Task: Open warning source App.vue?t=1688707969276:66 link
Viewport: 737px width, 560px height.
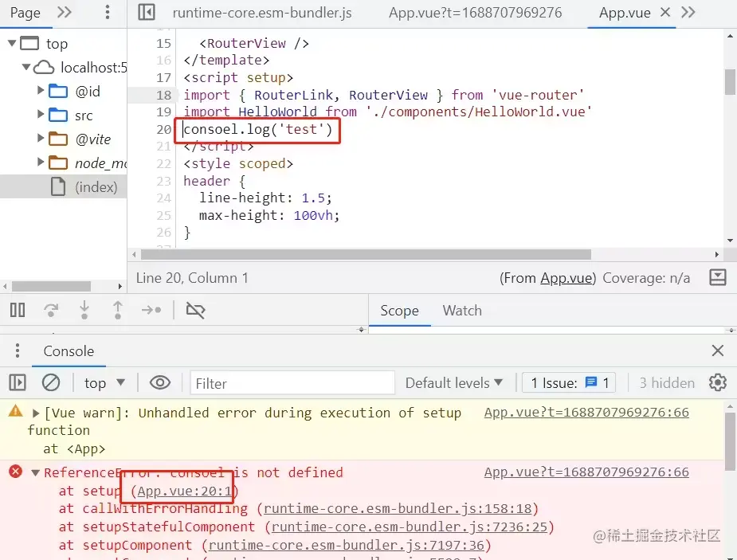Action: click(x=586, y=412)
